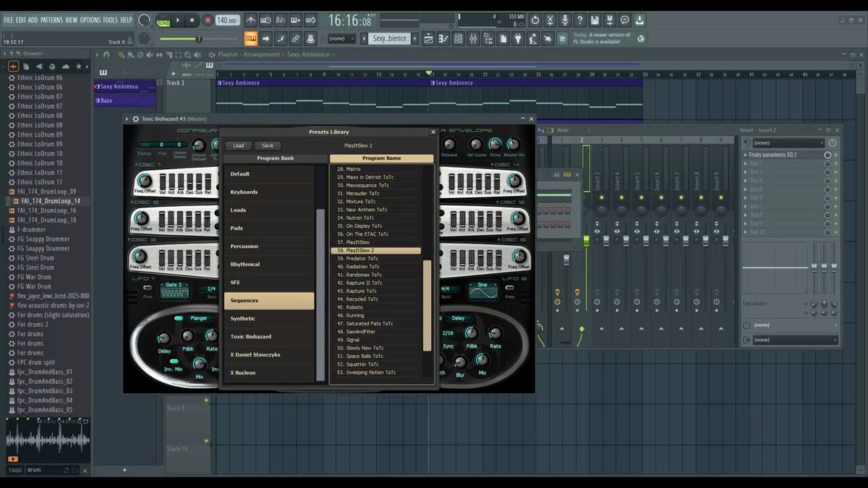Image resolution: width=868 pixels, height=488 pixels.
Task: Select preset 39. Predator ToTc
Action: click(x=375, y=258)
